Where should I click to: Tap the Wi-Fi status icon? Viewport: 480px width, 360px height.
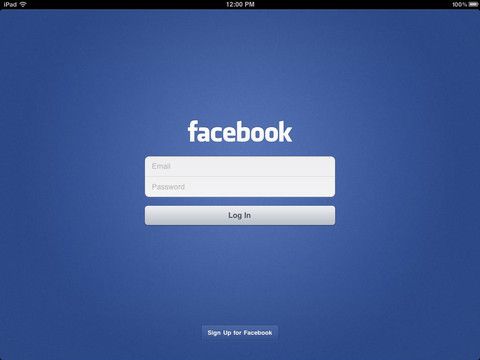(23, 4)
